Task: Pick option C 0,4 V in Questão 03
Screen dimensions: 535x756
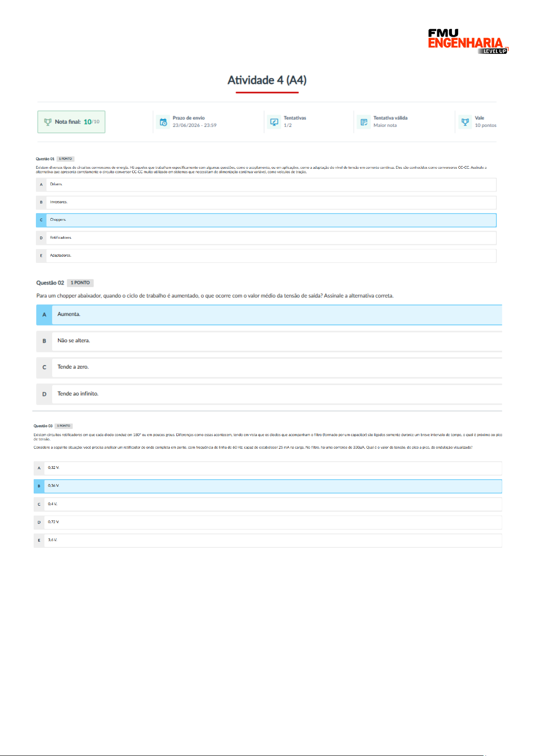Action: pos(268,504)
